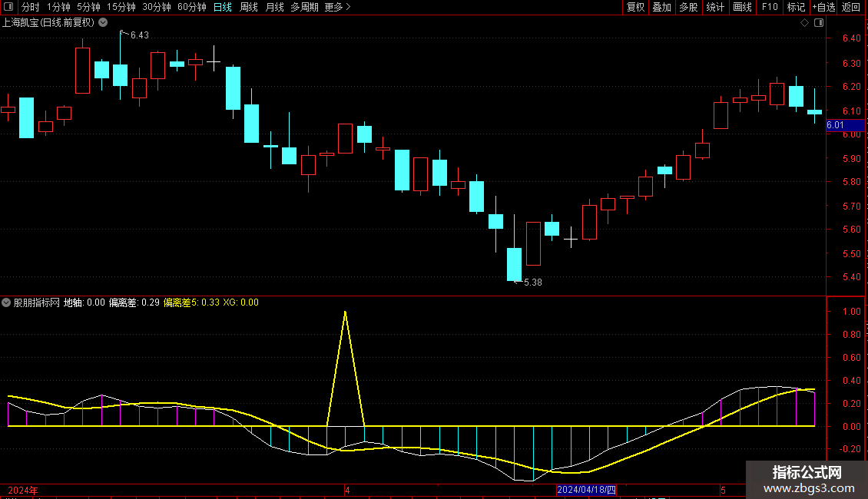
Task: Click the XG: 0.00 indicator value
Action: [240, 302]
